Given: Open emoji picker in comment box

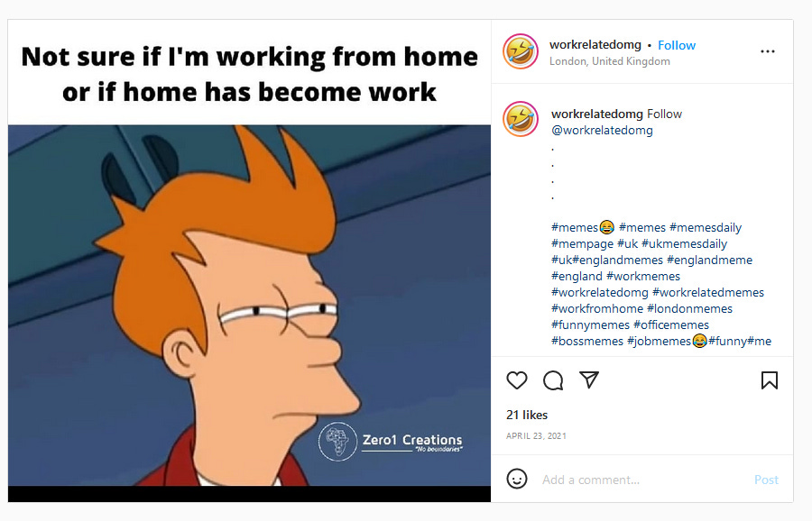Looking at the screenshot, I should coord(516,480).
